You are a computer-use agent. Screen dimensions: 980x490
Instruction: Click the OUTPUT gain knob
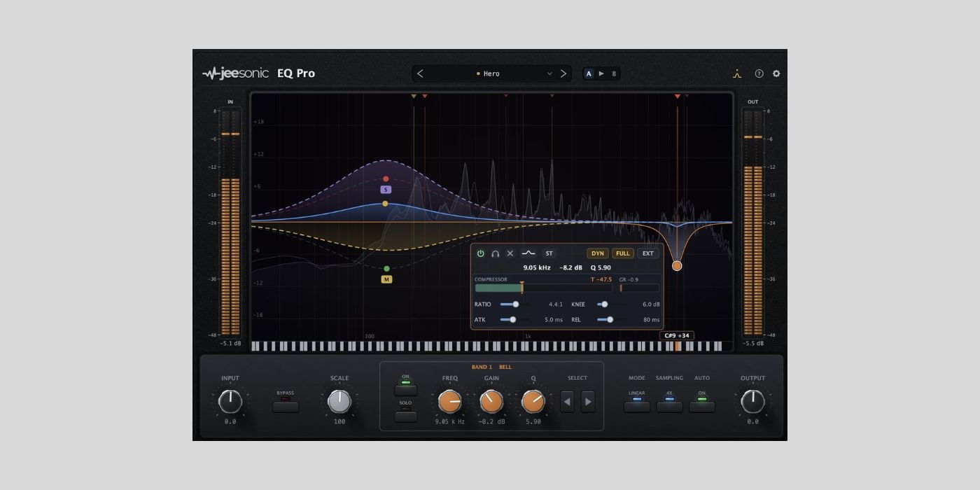(753, 402)
